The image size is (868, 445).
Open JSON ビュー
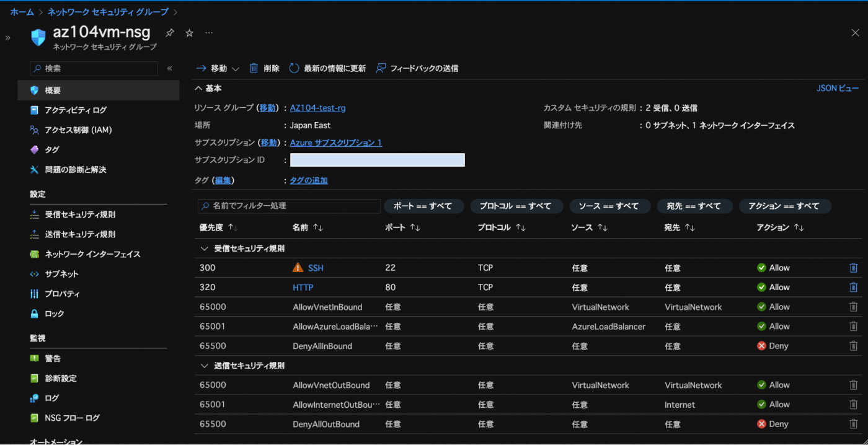[838, 89]
